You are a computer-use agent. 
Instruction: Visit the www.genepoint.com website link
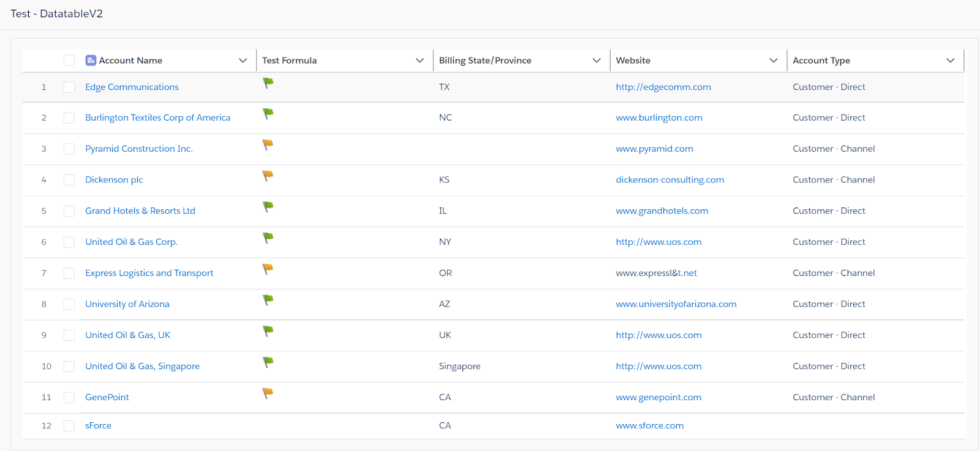click(x=658, y=397)
